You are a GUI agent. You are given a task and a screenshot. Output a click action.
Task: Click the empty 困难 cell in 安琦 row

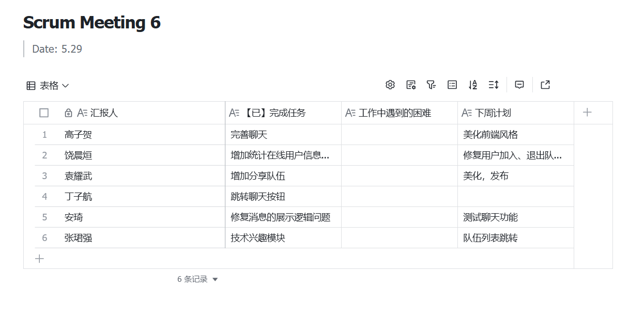[400, 217]
